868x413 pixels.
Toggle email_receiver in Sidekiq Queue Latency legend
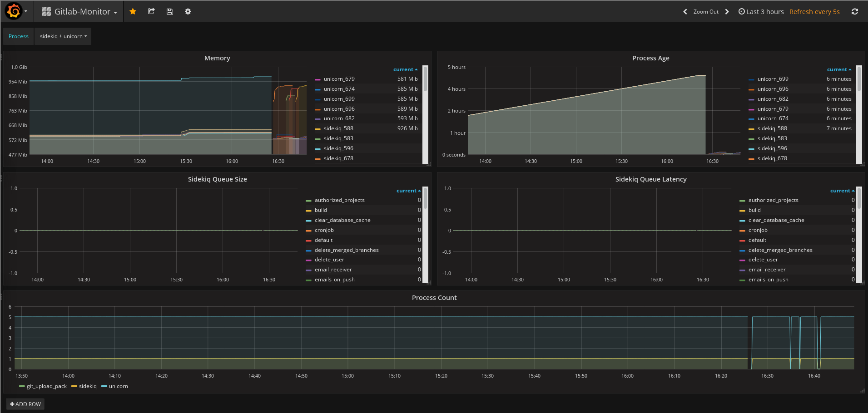pyautogui.click(x=767, y=270)
